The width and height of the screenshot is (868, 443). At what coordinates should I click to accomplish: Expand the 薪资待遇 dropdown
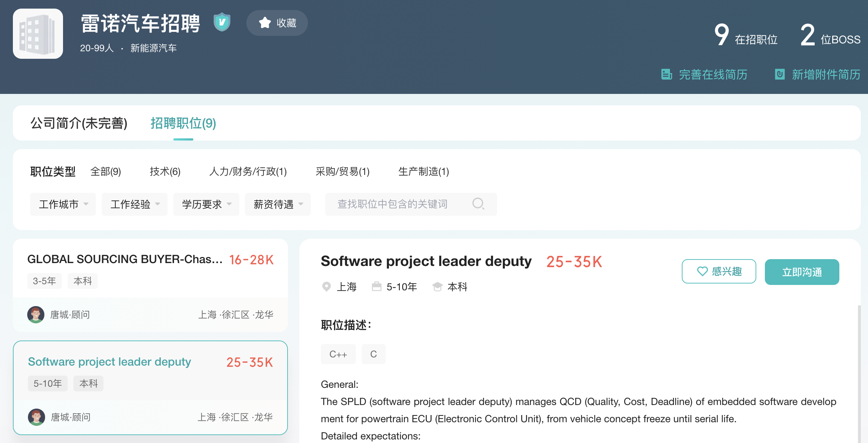pos(278,204)
